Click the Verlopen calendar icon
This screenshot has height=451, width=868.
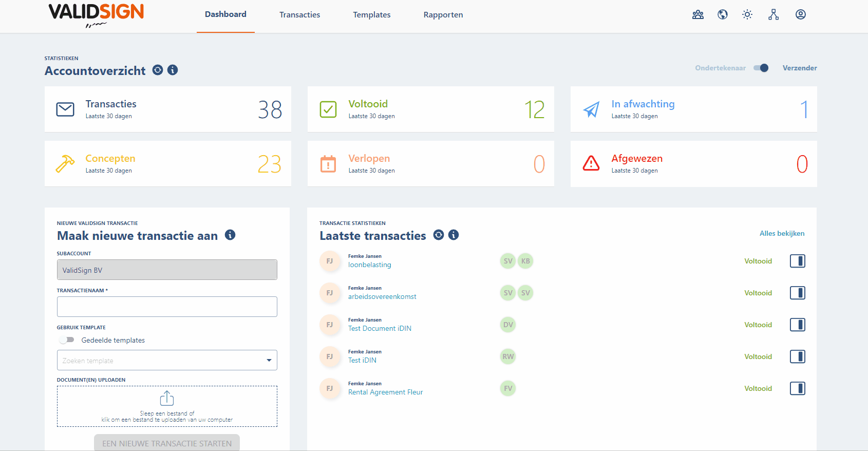coord(328,164)
